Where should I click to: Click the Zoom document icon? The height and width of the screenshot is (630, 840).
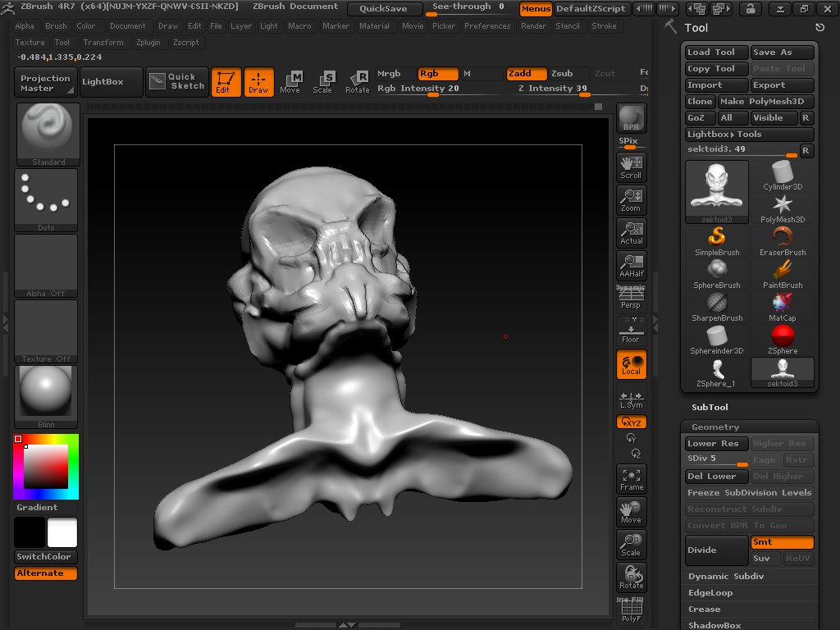[x=631, y=200]
